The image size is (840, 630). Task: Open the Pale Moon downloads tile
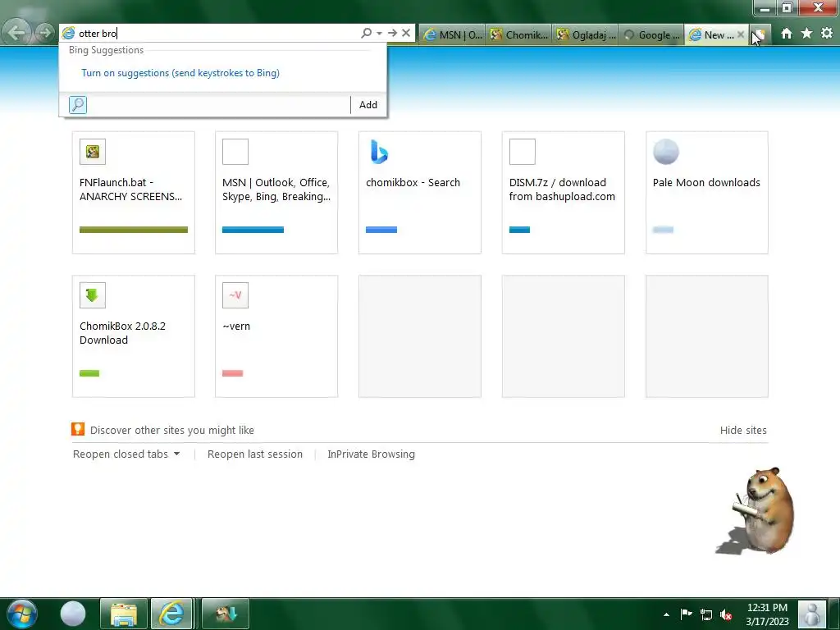coord(706,192)
